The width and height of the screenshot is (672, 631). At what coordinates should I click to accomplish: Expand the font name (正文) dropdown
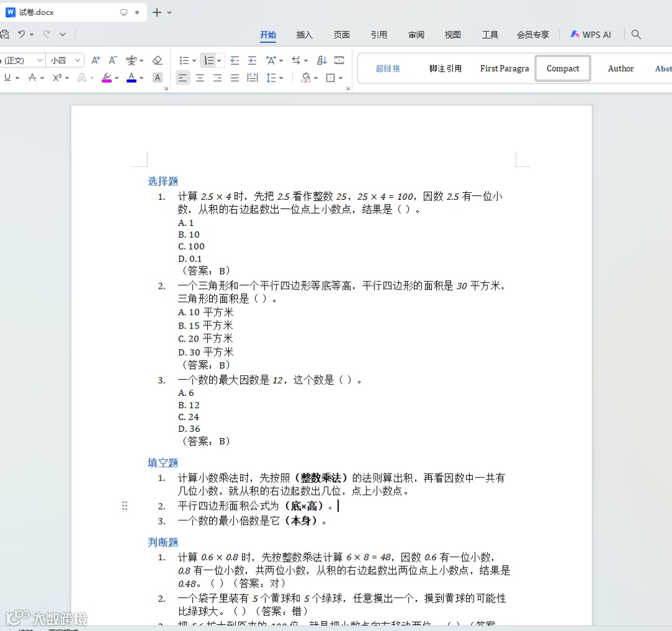tap(39, 60)
